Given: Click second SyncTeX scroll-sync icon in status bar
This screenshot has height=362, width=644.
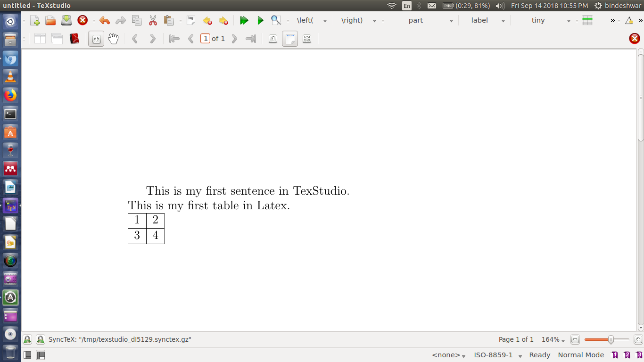Looking at the screenshot, I should pos(41,339).
